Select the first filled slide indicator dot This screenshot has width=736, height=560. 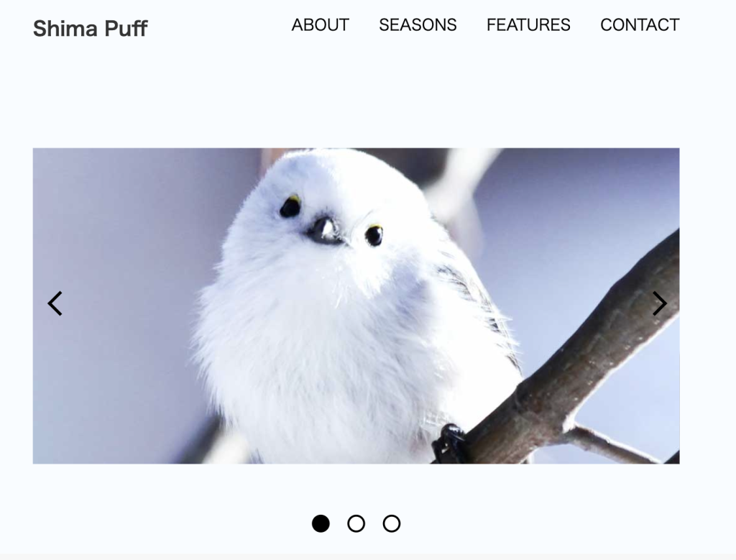pos(321,523)
